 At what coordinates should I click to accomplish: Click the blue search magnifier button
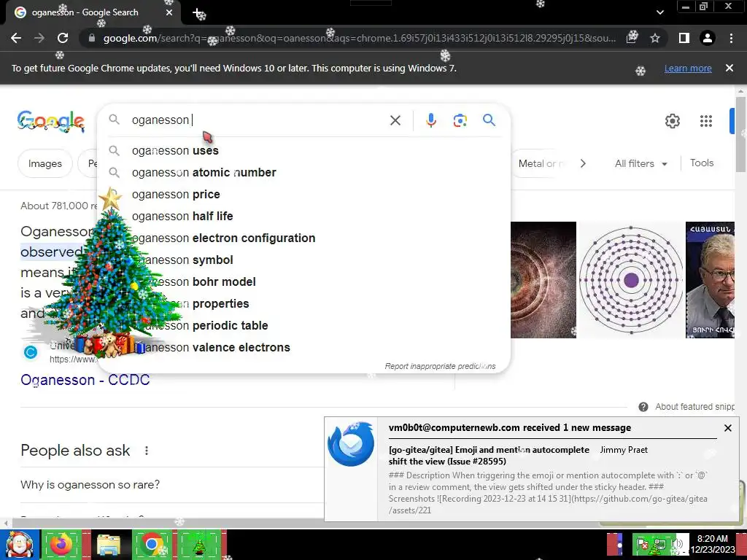[x=489, y=120]
